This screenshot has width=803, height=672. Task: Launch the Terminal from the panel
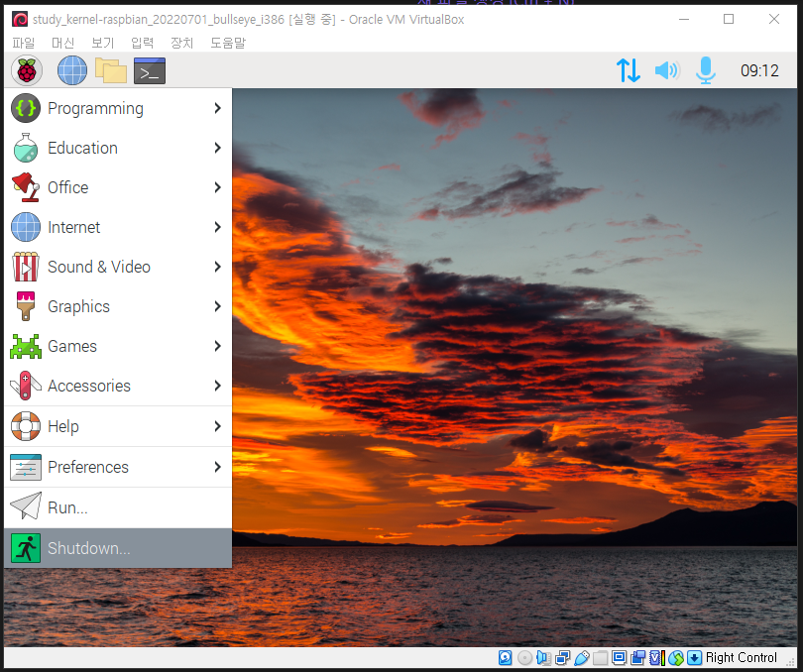150,70
